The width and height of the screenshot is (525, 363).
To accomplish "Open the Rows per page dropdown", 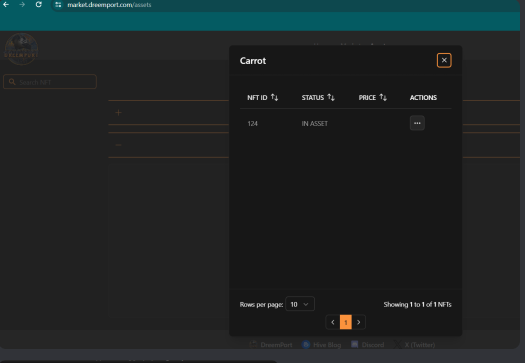I will pyautogui.click(x=300, y=304).
